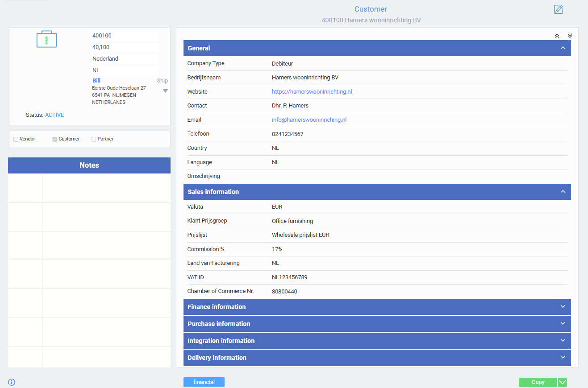Screen dimensions: 588x388
Task: Click the Notes panel header
Action: 89,165
